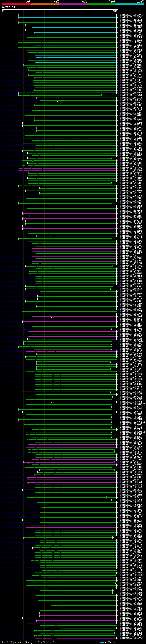Image resolution: width=146 pixels, height=644 pixels.
Task: Click the green ~80% identity legend segment
Action: point(101,4)
